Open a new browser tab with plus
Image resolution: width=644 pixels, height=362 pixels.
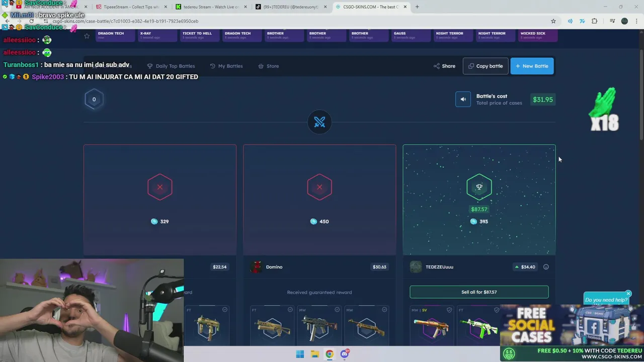(417, 7)
